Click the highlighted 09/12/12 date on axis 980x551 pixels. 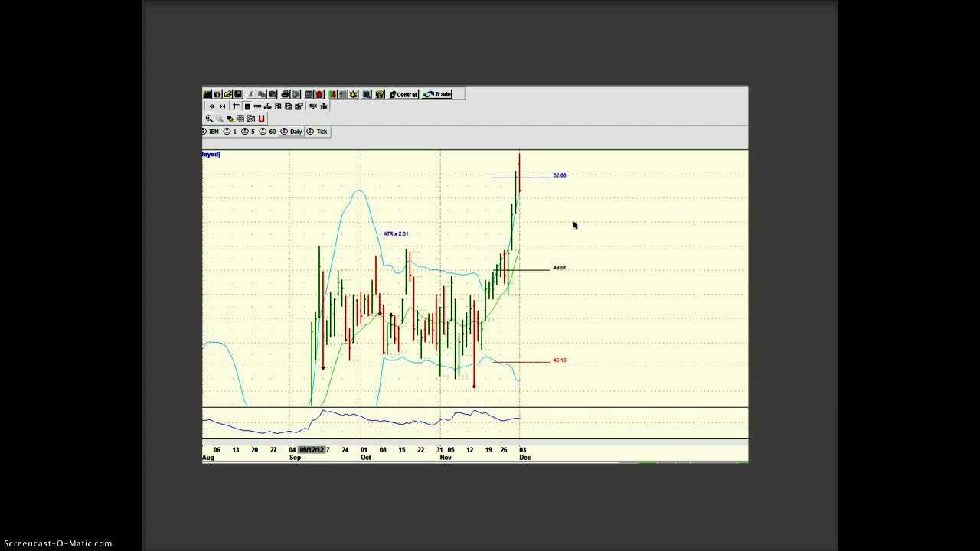[x=312, y=450]
